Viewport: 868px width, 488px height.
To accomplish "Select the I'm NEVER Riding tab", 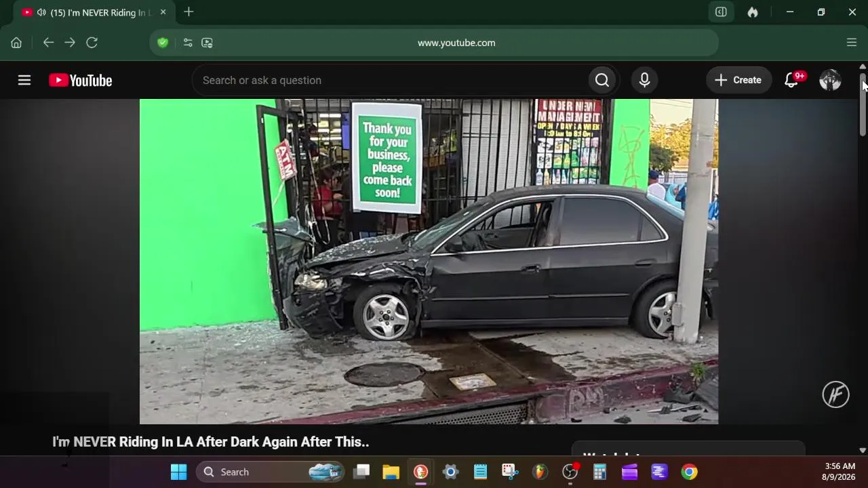I will point(94,12).
